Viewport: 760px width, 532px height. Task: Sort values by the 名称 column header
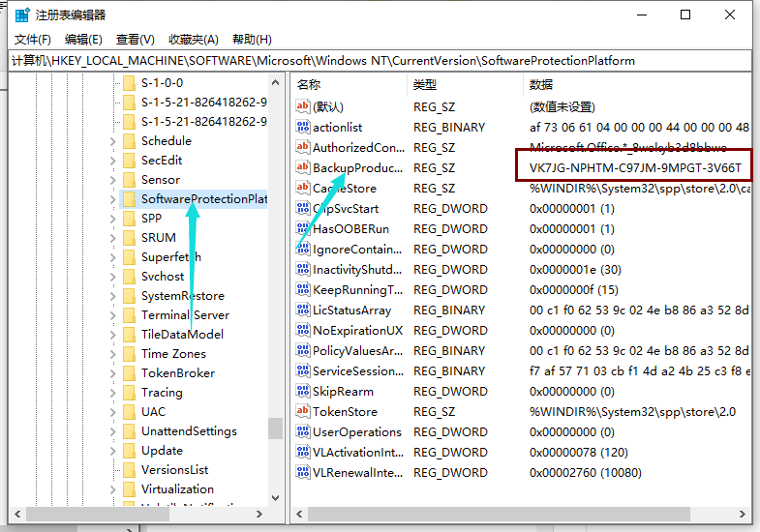click(310, 84)
